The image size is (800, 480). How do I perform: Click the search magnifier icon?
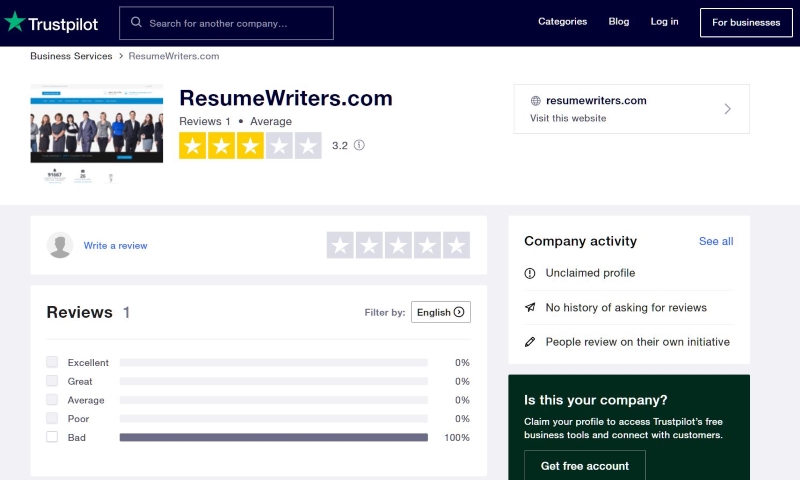(136, 22)
